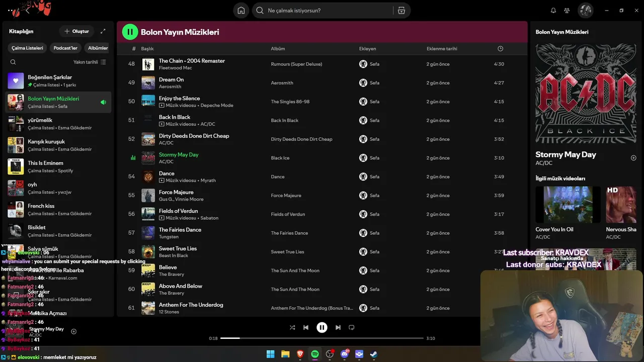Viewport: 644px width, 362px height.
Task: Pause playback in bottom player
Action: (322, 327)
